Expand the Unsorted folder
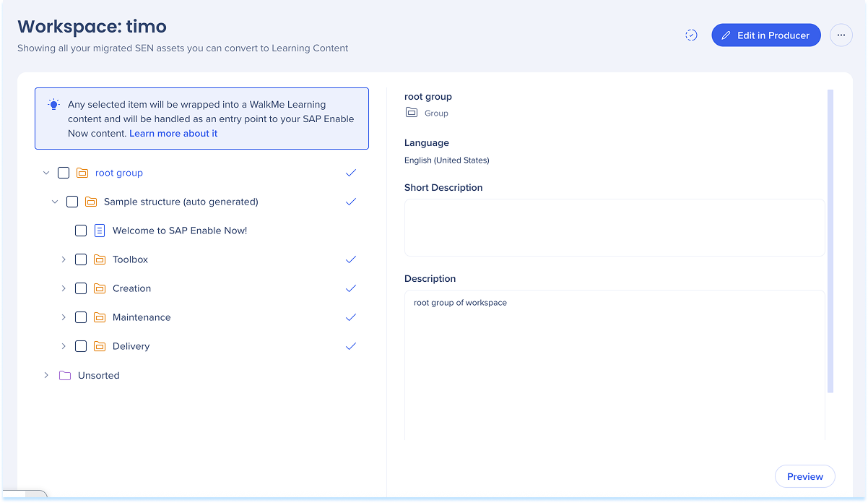 (x=46, y=376)
